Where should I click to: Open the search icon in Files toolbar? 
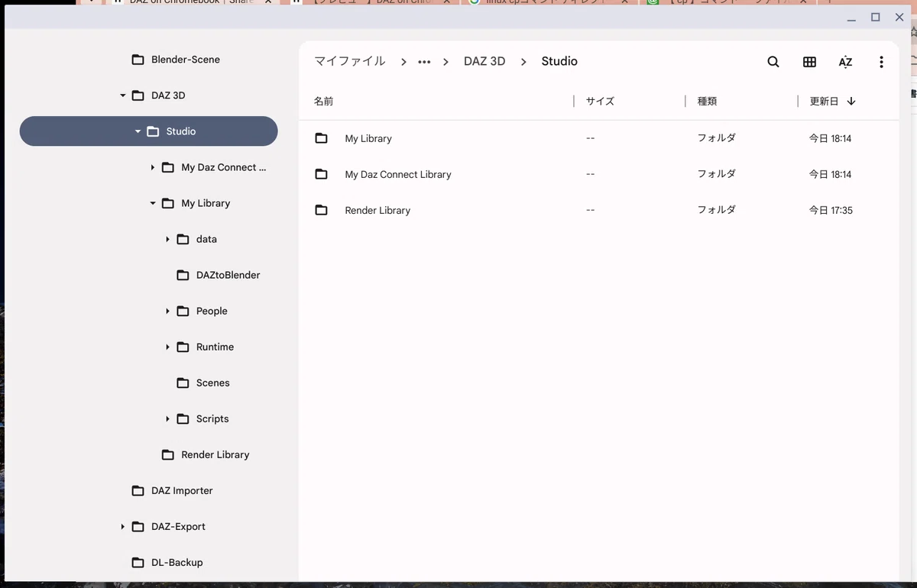point(773,62)
